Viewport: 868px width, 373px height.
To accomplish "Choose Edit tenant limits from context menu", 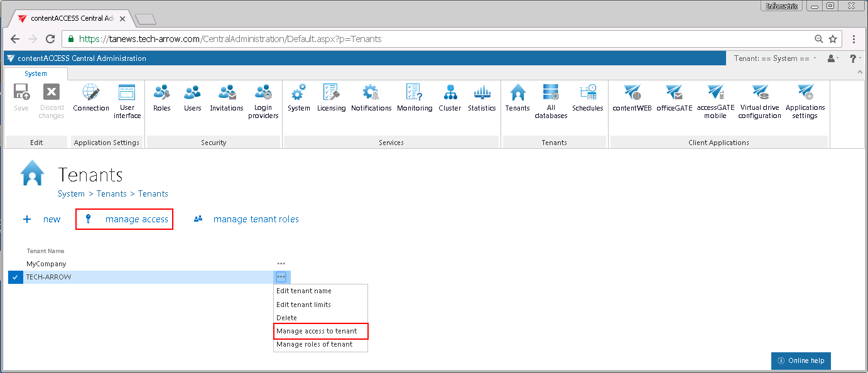I will 320,305.
